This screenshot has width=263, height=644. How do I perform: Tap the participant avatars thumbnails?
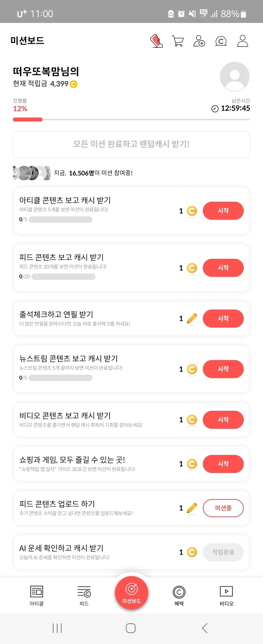pos(32,173)
